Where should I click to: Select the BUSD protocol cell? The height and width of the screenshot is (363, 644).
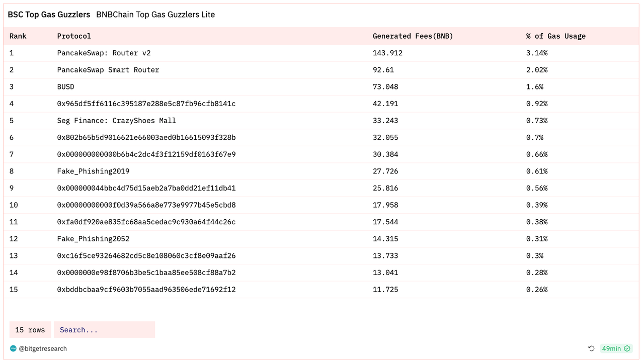coord(65,87)
